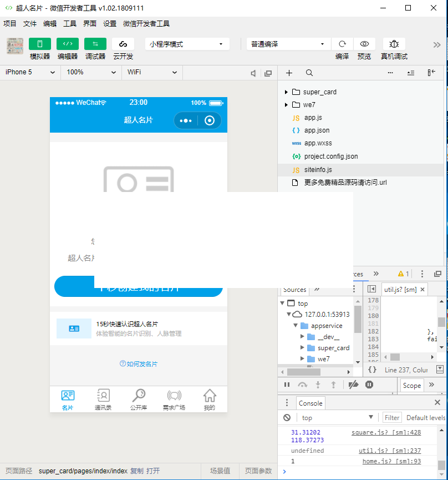Click mini program capsule close circle

tap(210, 120)
